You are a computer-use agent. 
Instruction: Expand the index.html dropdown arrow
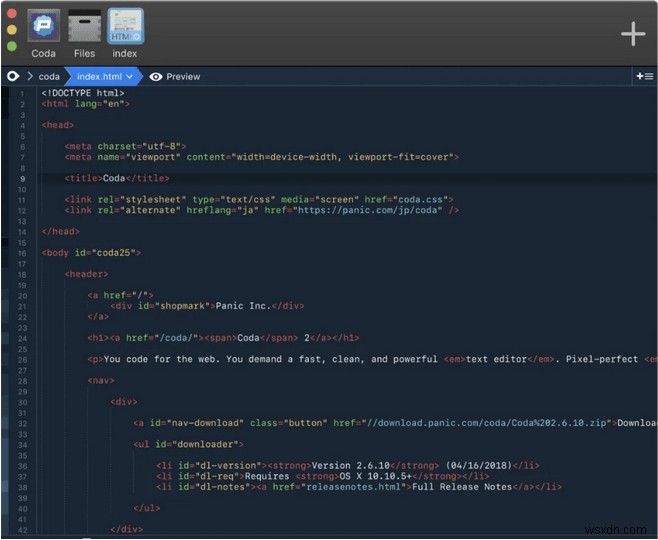(128, 76)
